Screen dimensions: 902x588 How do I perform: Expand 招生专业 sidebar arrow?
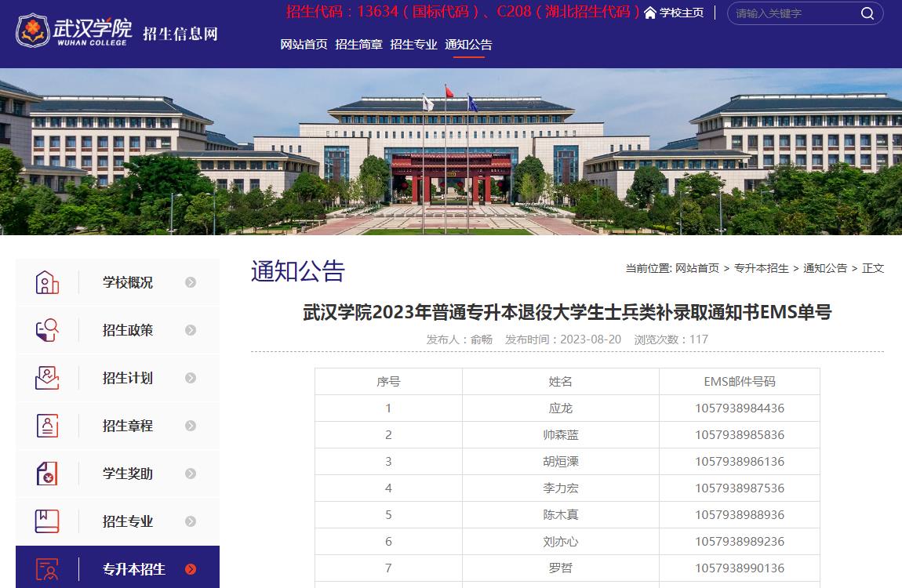[x=191, y=521]
